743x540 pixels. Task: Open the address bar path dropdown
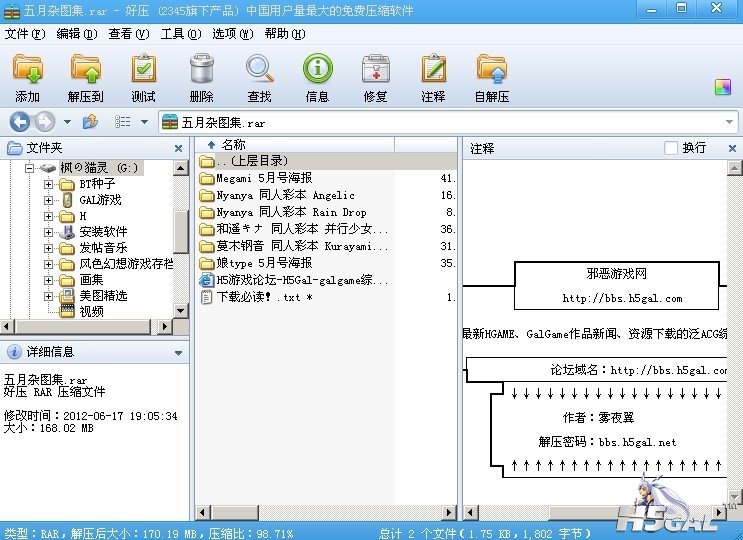click(729, 122)
